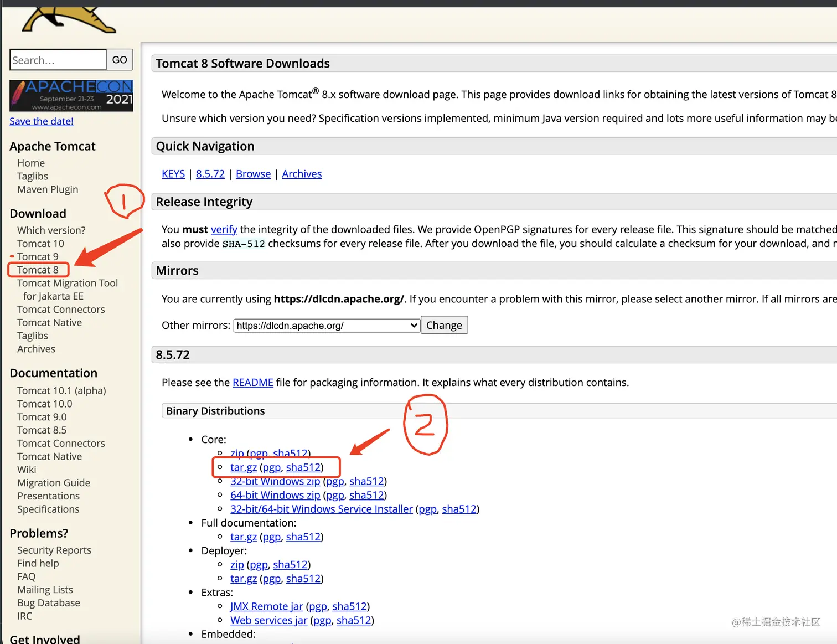Open the IRC link

(x=24, y=616)
